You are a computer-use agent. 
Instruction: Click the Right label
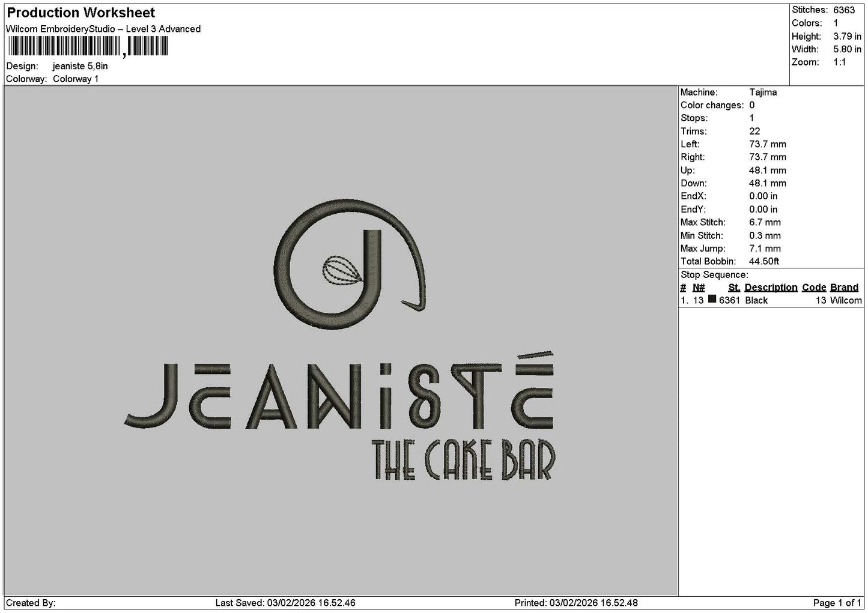point(693,157)
